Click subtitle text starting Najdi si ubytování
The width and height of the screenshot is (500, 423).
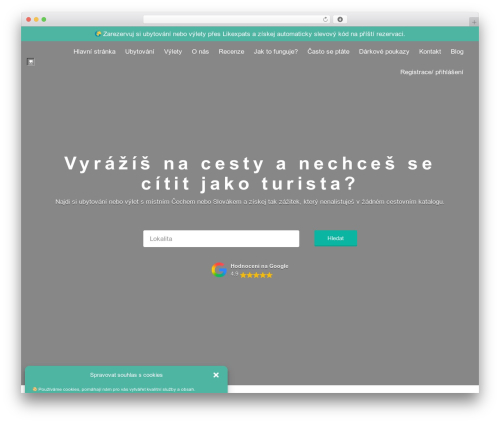pos(250,202)
